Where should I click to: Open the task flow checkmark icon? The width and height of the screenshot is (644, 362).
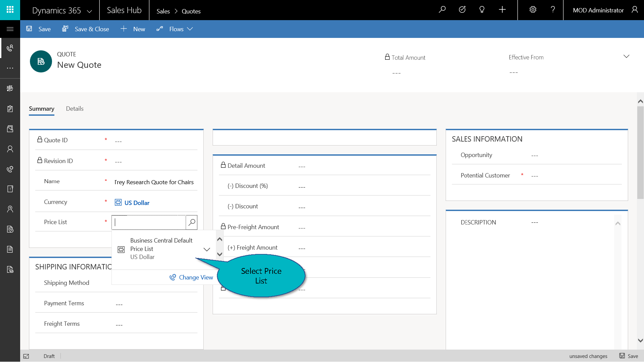[x=462, y=10]
